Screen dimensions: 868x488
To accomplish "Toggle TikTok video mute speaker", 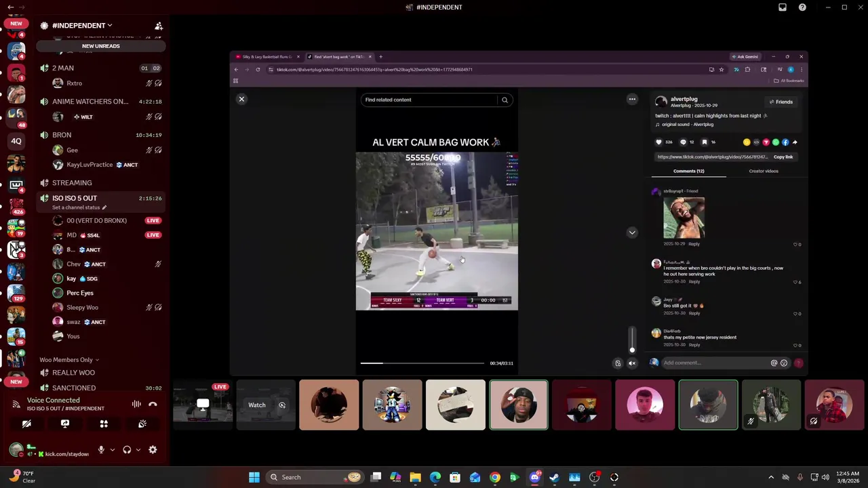I will [x=632, y=363].
